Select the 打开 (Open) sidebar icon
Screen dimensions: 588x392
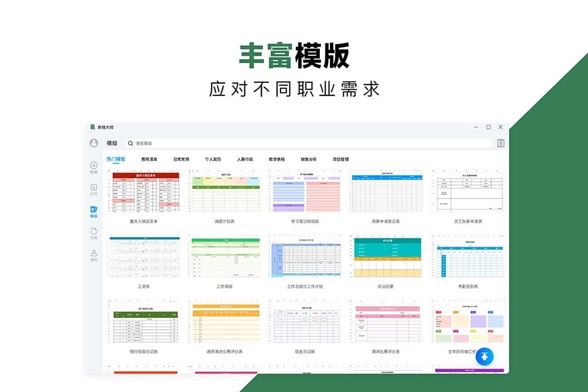pos(93,190)
